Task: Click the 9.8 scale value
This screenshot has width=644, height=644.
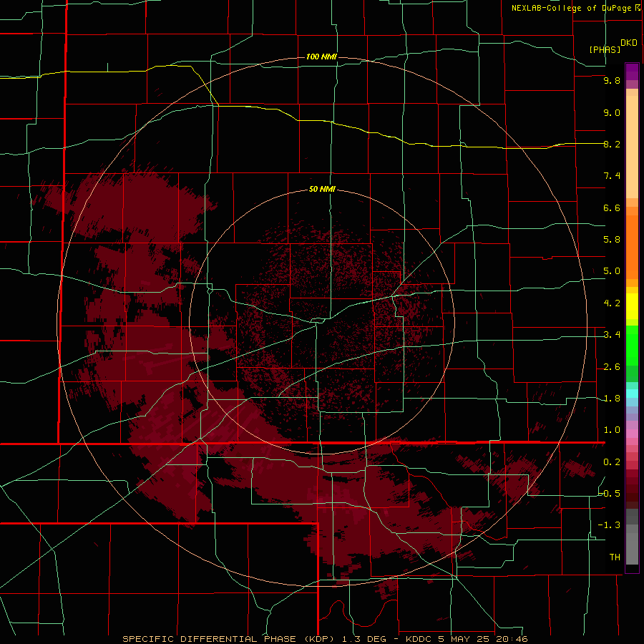Action: pyautogui.click(x=612, y=80)
